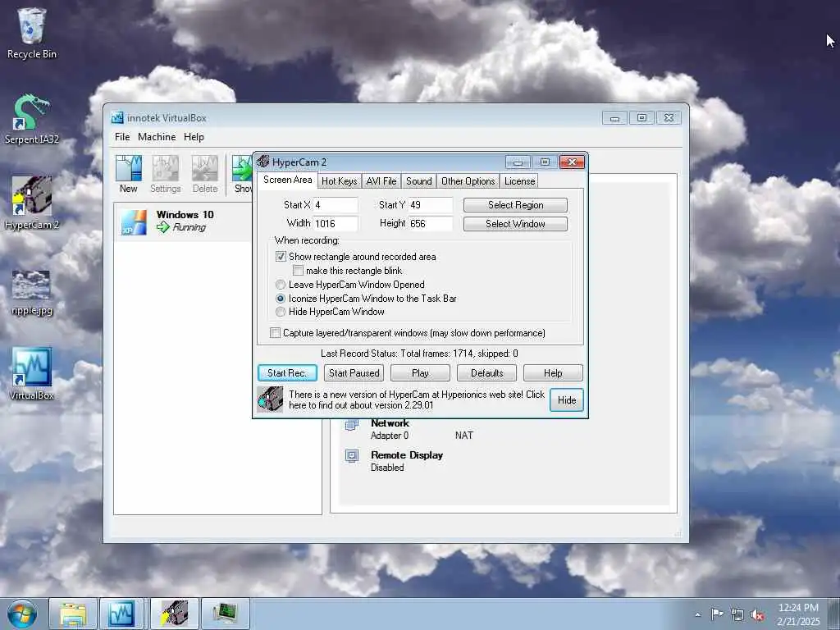Click the Start Paused button
Viewport: 840px width, 630px height.
coord(354,373)
